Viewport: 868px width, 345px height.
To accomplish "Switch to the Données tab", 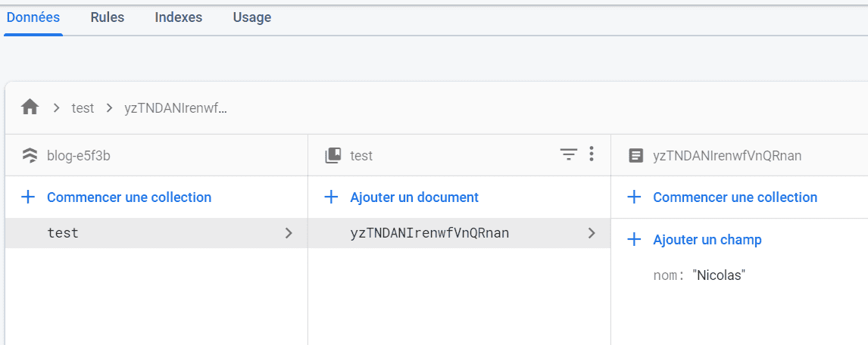I will 33,17.
